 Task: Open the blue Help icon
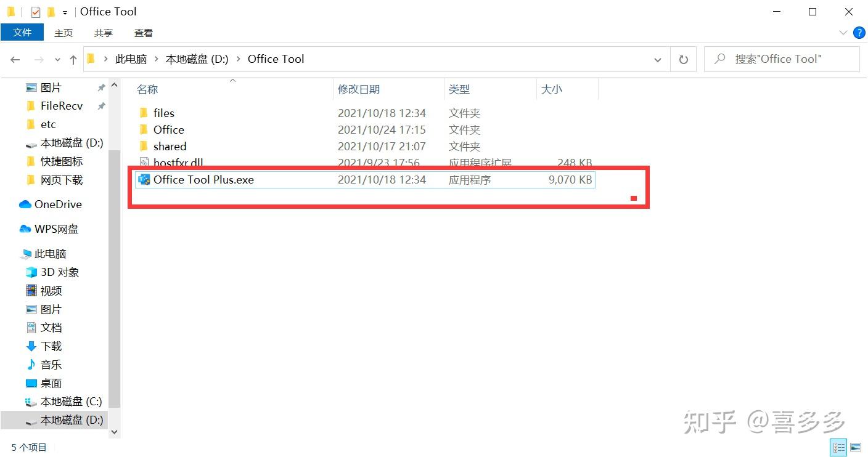859,33
